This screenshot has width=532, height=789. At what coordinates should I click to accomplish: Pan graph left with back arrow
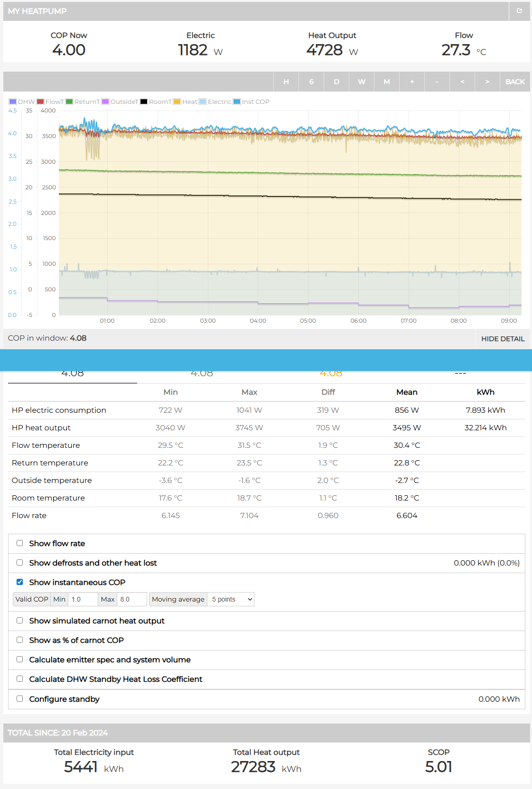462,82
